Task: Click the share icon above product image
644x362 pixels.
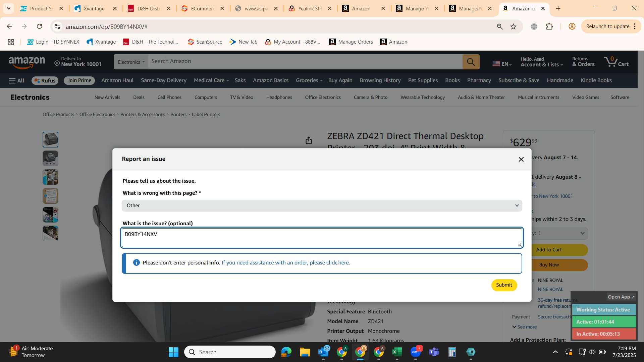Action: click(x=309, y=140)
